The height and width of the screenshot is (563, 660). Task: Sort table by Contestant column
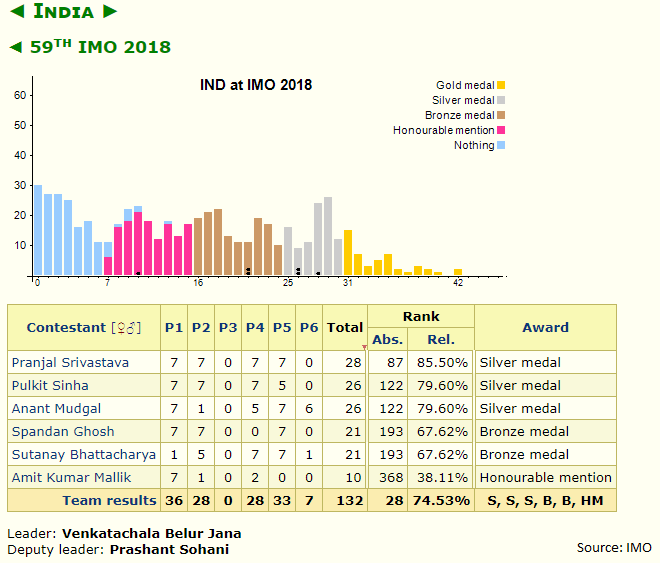(x=66, y=327)
